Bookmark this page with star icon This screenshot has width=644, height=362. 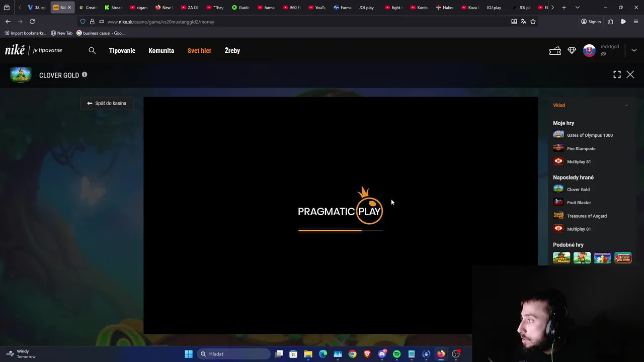point(533,22)
